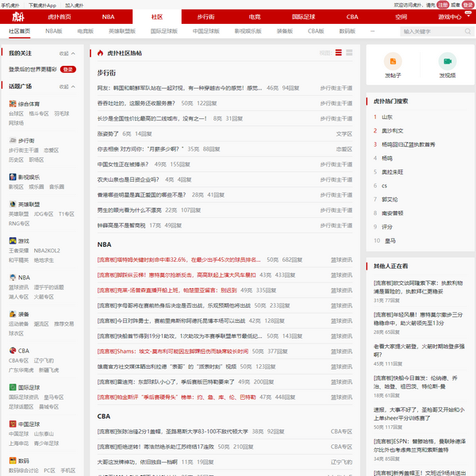The width and height of the screenshot is (476, 476).
Task: Click the 发帖子 post icon
Action: point(392,61)
